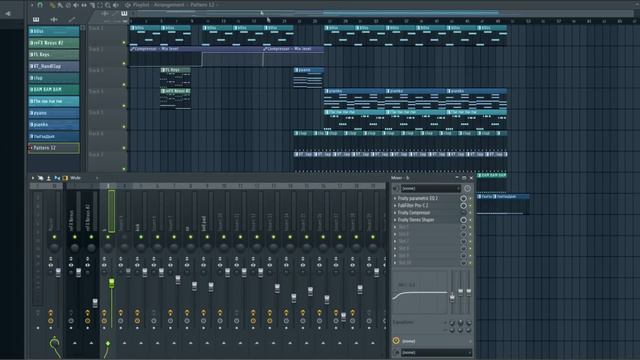Screen dimensions: 640x360
Task: Expand the Fruity parametric EQ 2 slot arrow
Action: [395, 198]
